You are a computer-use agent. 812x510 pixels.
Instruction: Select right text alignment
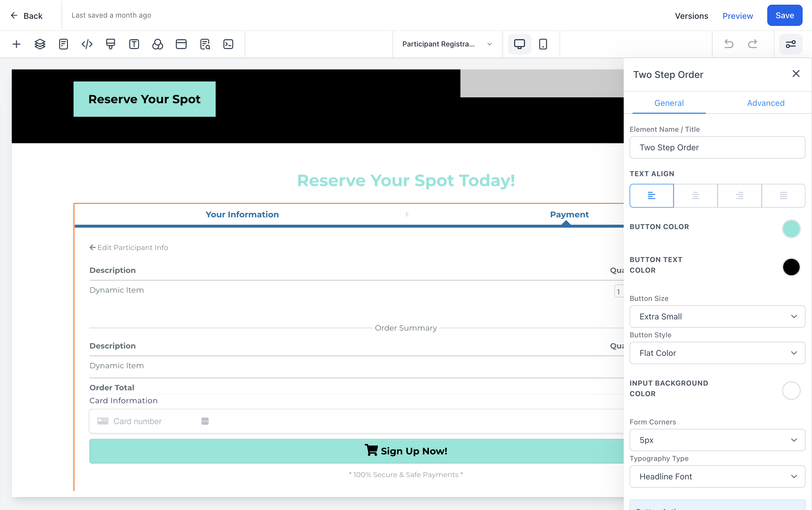click(x=740, y=196)
